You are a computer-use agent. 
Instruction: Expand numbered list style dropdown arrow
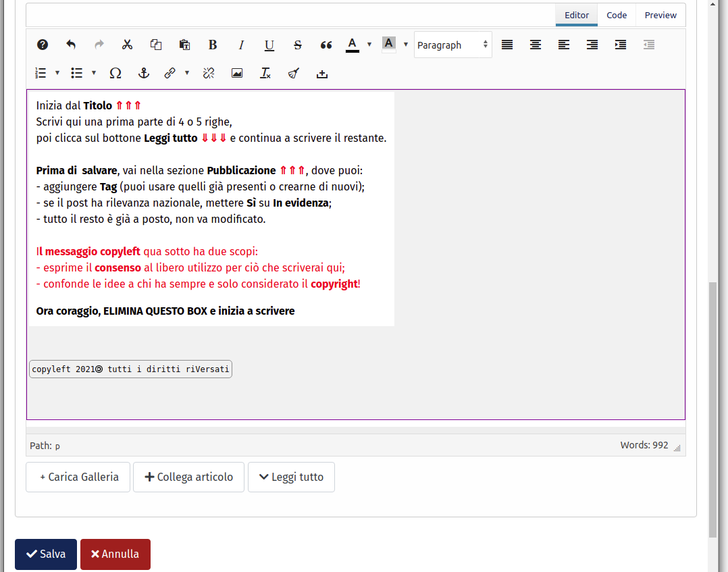tap(57, 73)
